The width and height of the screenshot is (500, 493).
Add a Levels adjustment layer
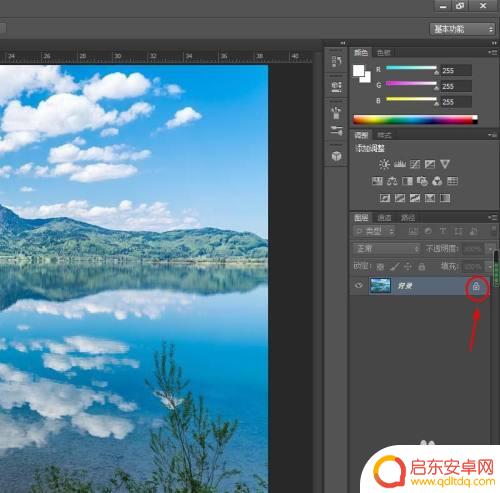coord(400,164)
